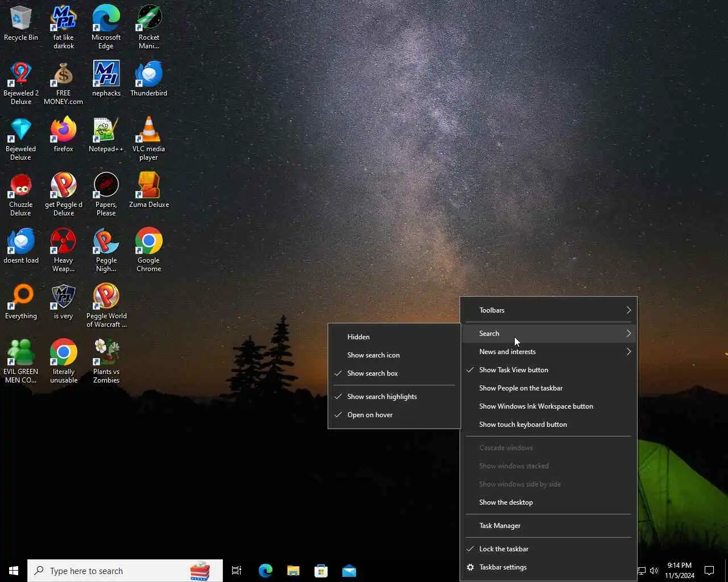Image resolution: width=728 pixels, height=582 pixels.
Task: Enable 'Show People on the taskbar'
Action: [x=548, y=388]
